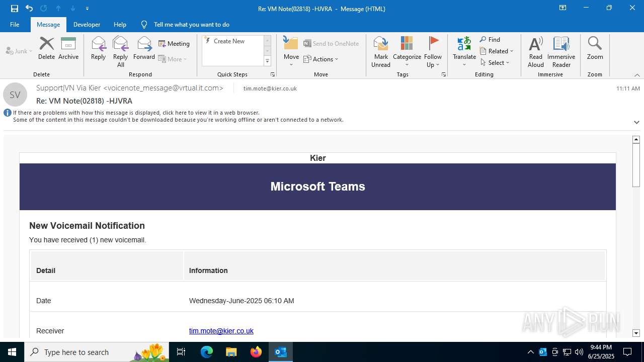The width and height of the screenshot is (644, 362).
Task: Click the SV sender avatar
Action: [15, 95]
